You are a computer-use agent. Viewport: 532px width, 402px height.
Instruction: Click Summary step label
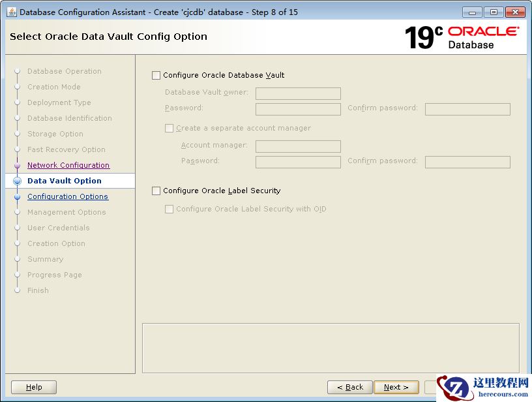coord(46,259)
